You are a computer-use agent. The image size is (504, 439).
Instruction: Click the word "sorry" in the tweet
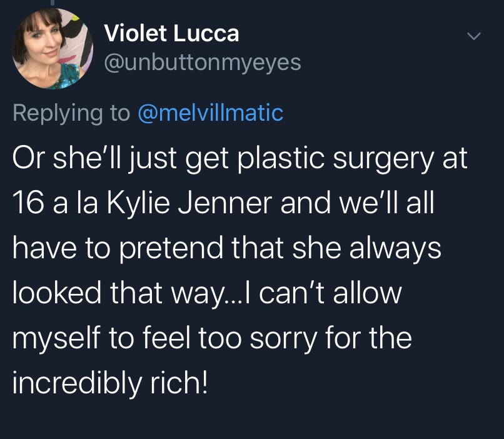coord(286,337)
